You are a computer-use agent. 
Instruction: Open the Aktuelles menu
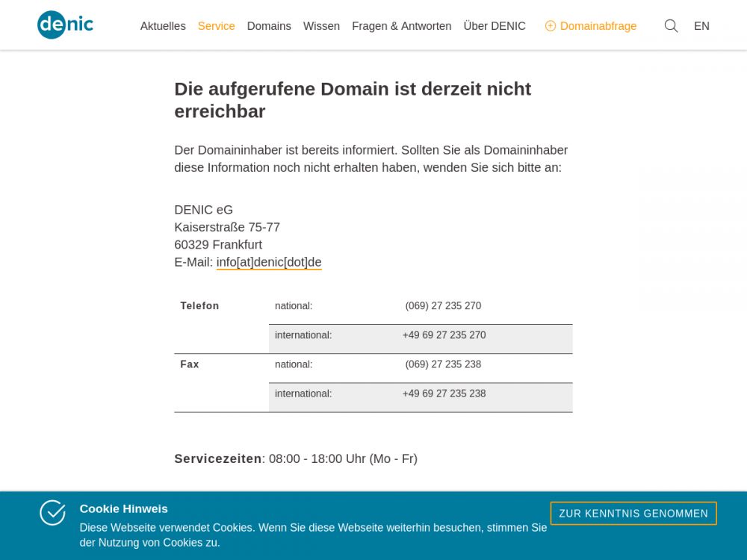pyautogui.click(x=163, y=26)
